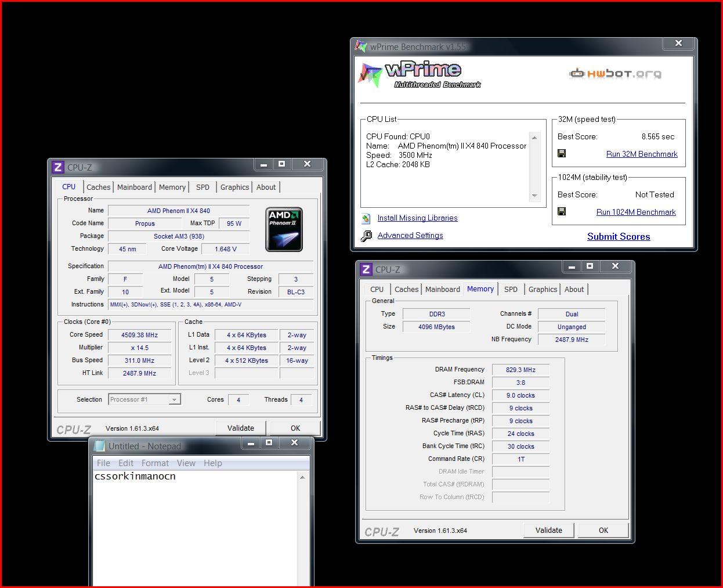Image resolution: width=723 pixels, height=588 pixels.
Task: Click the Core Speed value 4509.38 MHz
Action: [139, 335]
